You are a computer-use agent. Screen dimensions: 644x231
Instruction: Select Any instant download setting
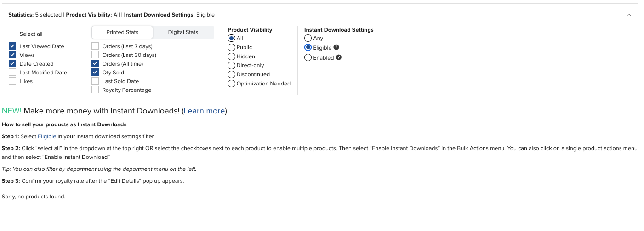click(308, 38)
